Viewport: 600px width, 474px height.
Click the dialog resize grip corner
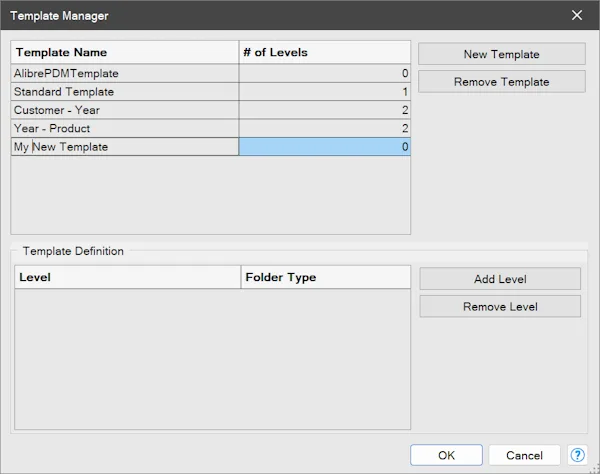coord(595,469)
